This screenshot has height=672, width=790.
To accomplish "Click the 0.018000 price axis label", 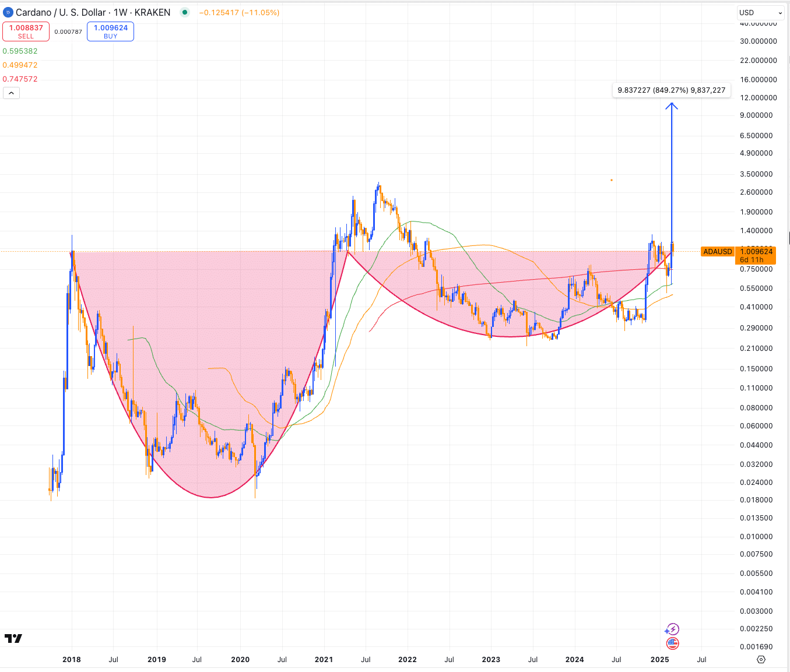I will click(756, 500).
